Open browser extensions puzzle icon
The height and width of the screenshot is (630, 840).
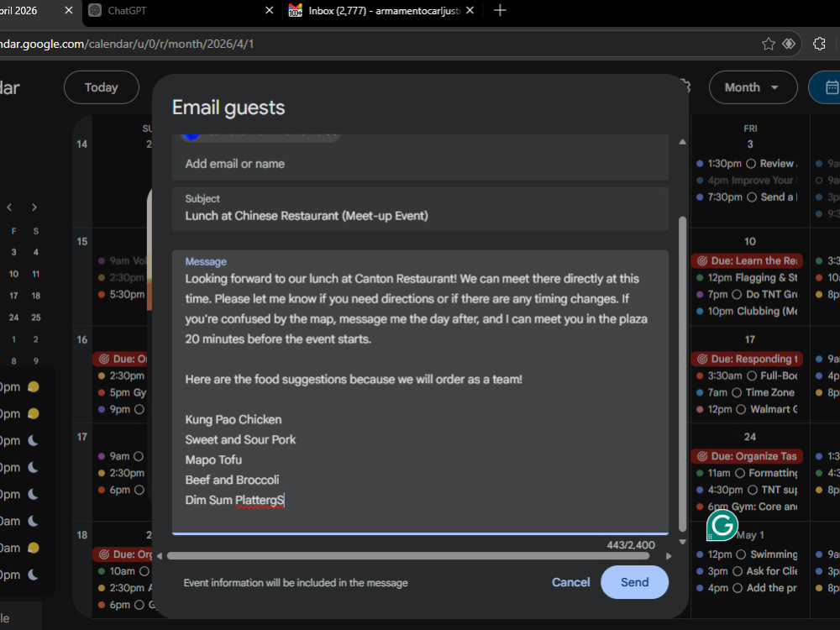pos(819,44)
